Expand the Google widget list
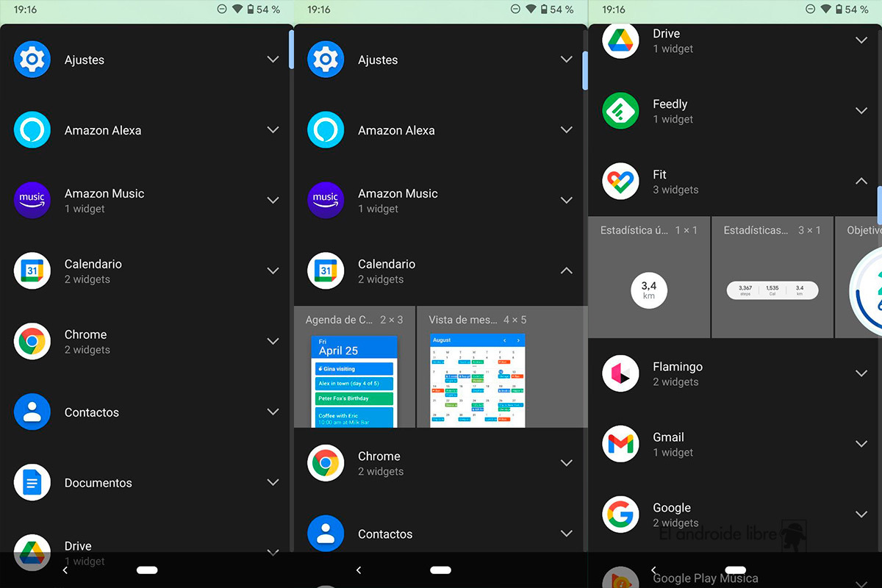The image size is (882, 588). click(861, 515)
